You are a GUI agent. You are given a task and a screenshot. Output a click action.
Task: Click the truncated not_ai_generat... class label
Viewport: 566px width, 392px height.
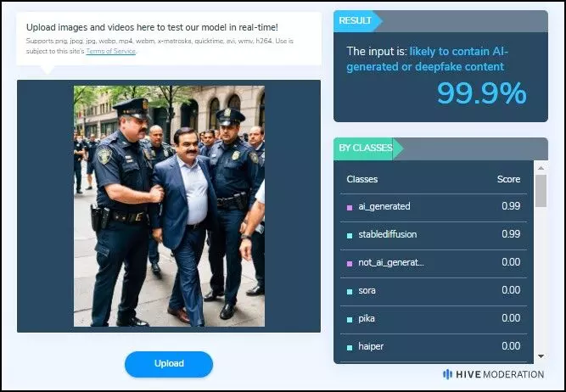[x=391, y=262]
